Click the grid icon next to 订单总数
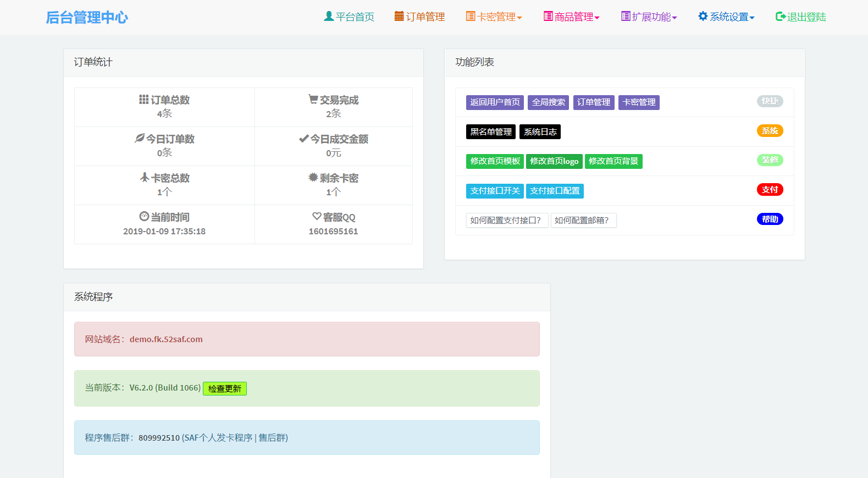Viewport: 868px width, 478px height. tap(144, 99)
